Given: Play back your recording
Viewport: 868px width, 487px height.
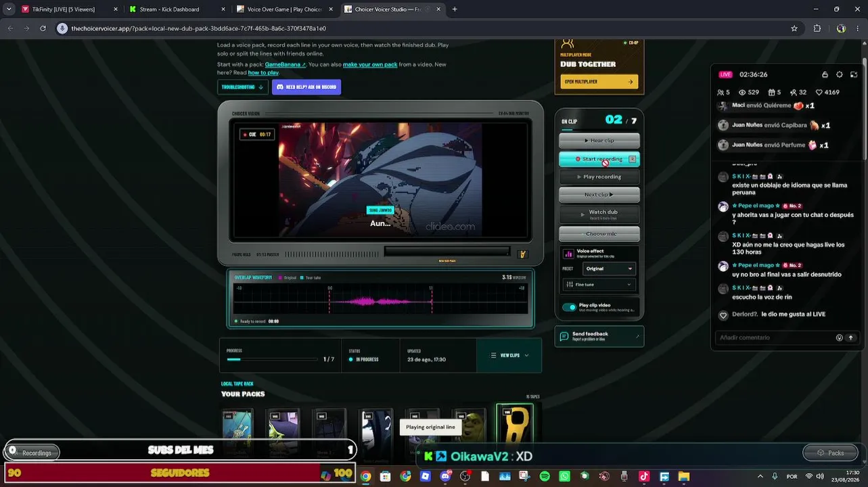Looking at the screenshot, I should [599, 177].
